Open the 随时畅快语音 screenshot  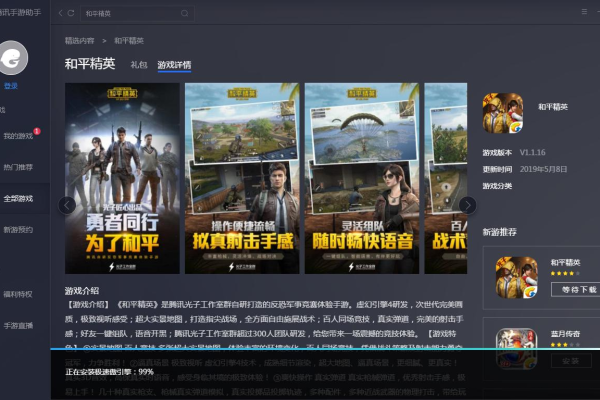coord(362,178)
